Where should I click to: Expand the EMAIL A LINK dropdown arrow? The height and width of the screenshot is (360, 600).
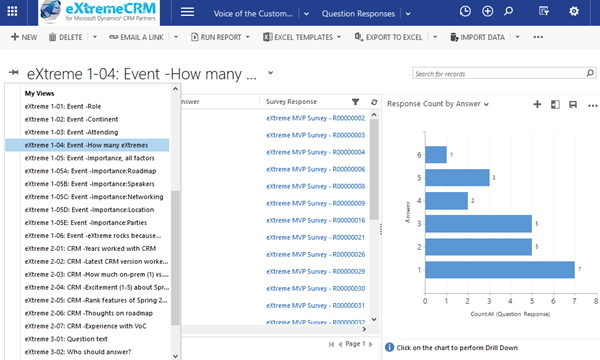click(x=176, y=37)
